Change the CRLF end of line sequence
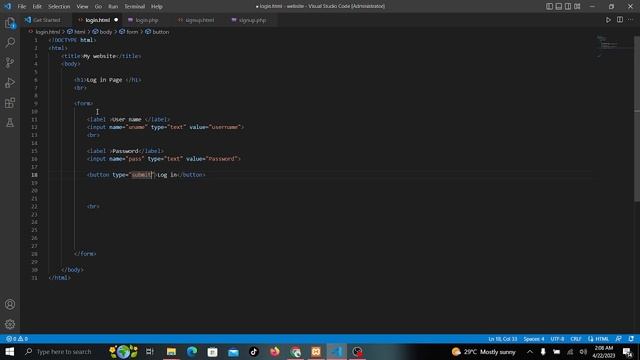The width and height of the screenshot is (640, 360). [576, 339]
